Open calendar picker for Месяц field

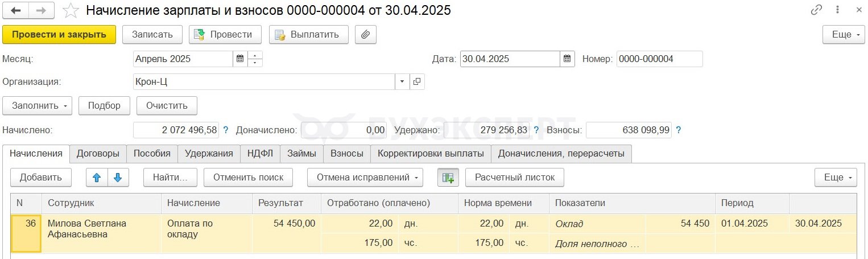[240, 59]
